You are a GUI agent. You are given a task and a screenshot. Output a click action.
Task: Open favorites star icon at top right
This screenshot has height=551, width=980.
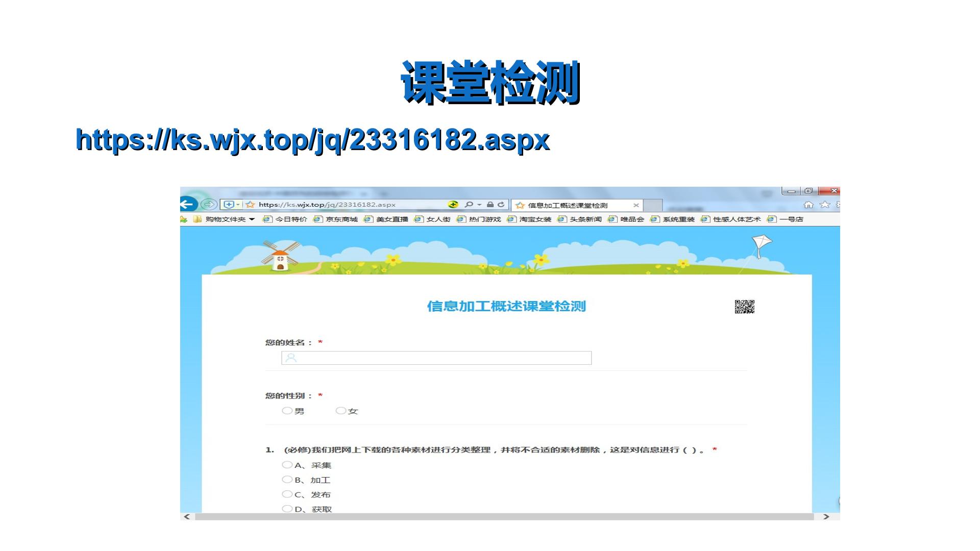tap(825, 205)
